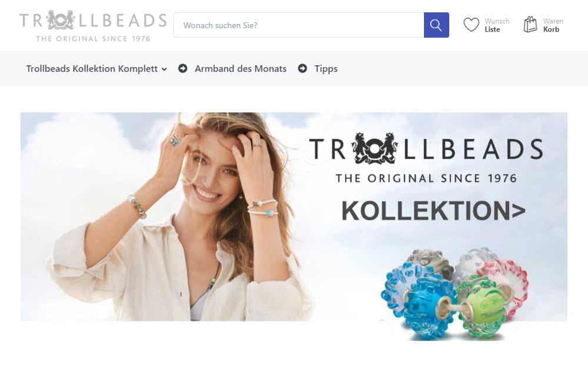Go to Armband des Monats
This screenshot has height=368, width=588.
(x=240, y=69)
